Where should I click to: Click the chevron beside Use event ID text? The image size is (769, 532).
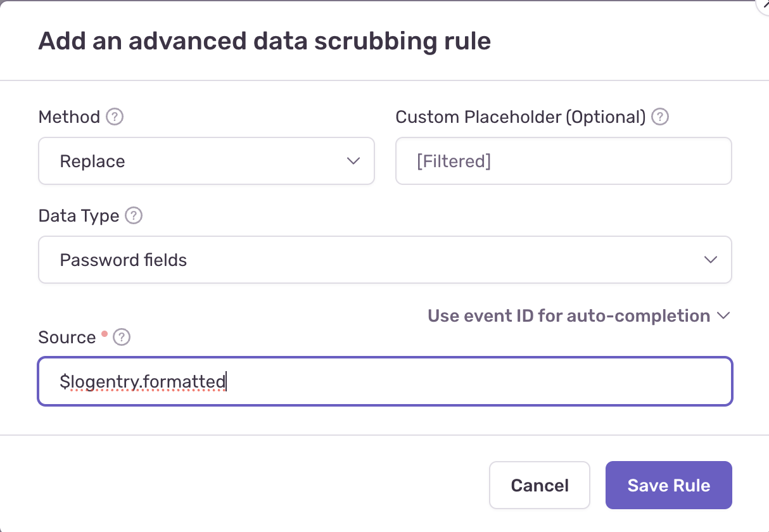pyautogui.click(x=723, y=315)
